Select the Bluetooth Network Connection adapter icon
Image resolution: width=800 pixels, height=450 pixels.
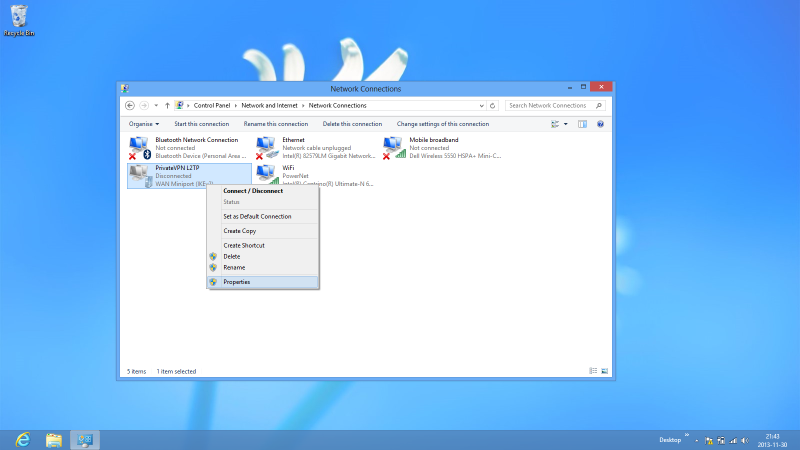139,147
